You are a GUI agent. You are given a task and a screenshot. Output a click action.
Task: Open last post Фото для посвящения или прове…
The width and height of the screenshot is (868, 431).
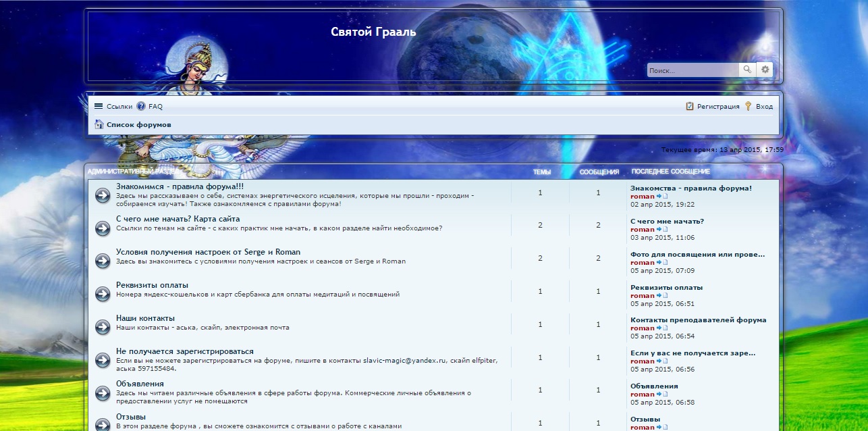click(698, 254)
